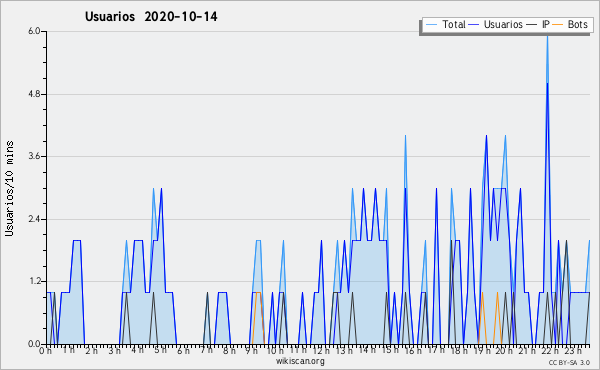Click the '19 h' x-axis label
The image size is (600, 370).
click(482, 351)
